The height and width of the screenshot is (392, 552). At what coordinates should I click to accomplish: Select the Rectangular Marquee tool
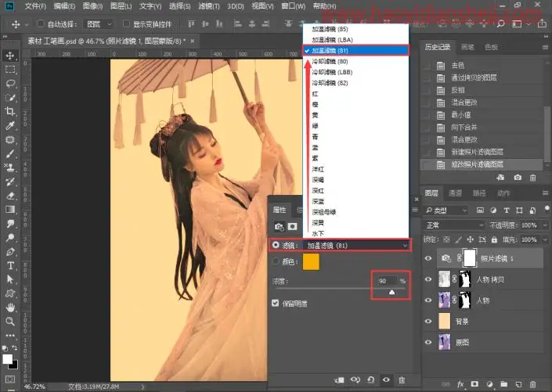coord(10,70)
